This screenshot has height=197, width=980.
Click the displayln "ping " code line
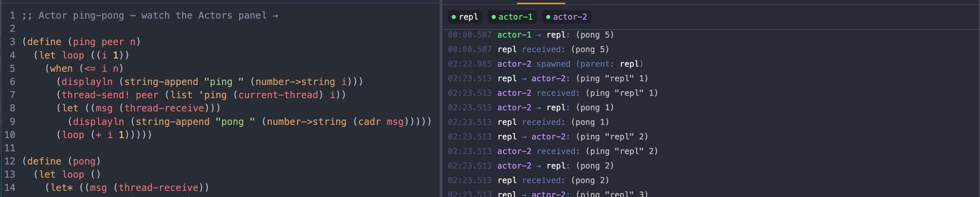tap(210, 82)
